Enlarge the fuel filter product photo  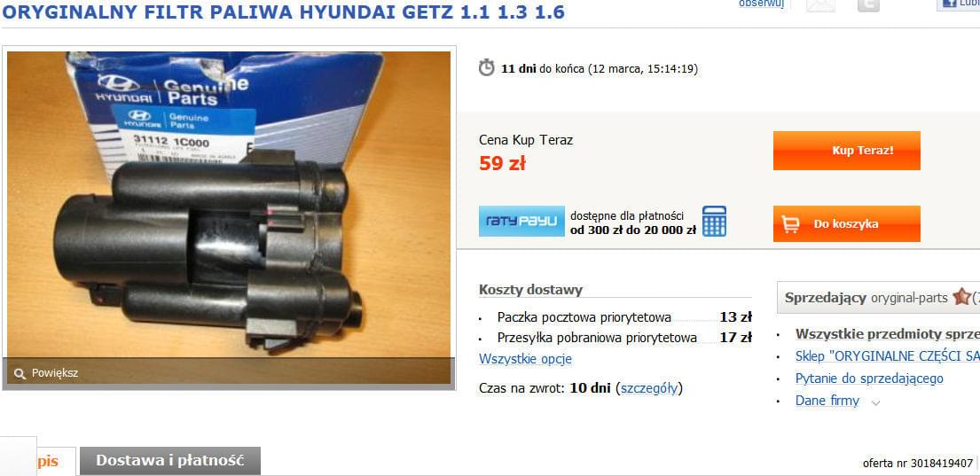pos(229,217)
